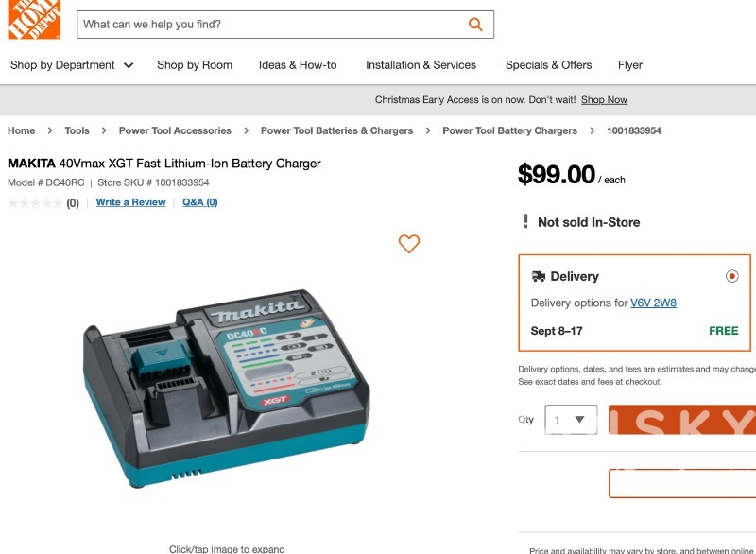The height and width of the screenshot is (554, 756).
Task: Click the Home Depot logo
Action: click(34, 17)
